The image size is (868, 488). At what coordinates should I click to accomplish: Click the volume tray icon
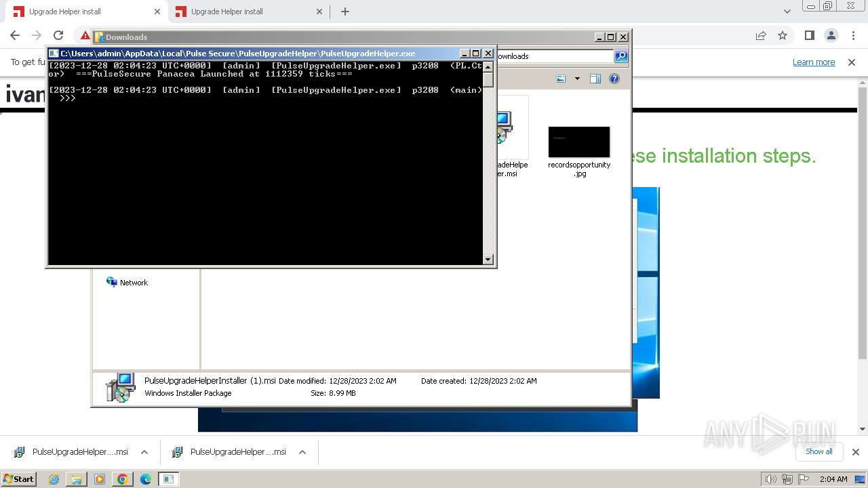(x=771, y=479)
